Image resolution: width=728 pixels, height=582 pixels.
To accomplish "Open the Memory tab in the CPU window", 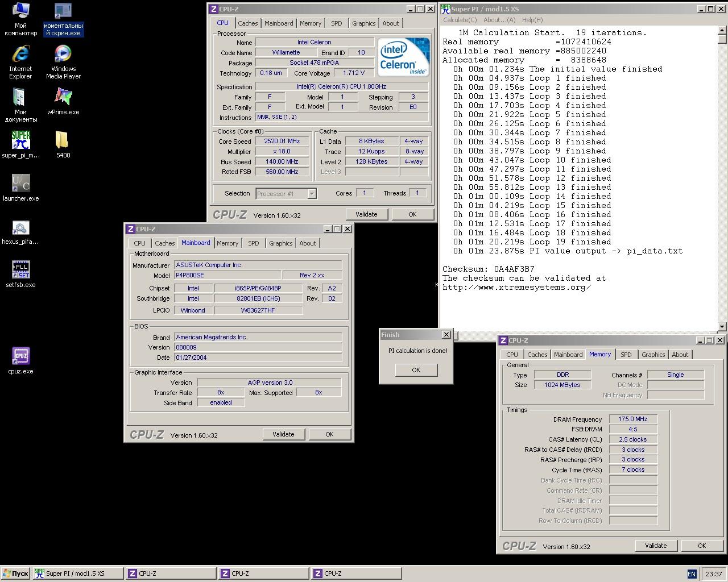I will coord(311,23).
